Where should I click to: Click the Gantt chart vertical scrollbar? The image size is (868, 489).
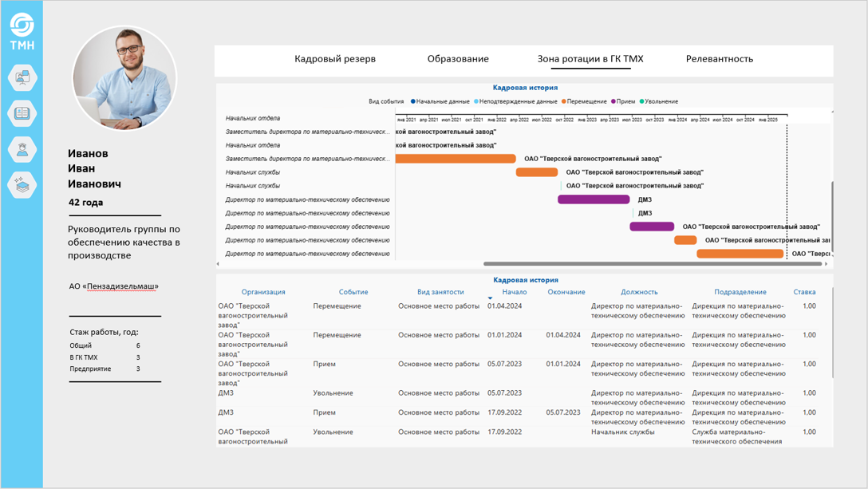click(x=831, y=216)
